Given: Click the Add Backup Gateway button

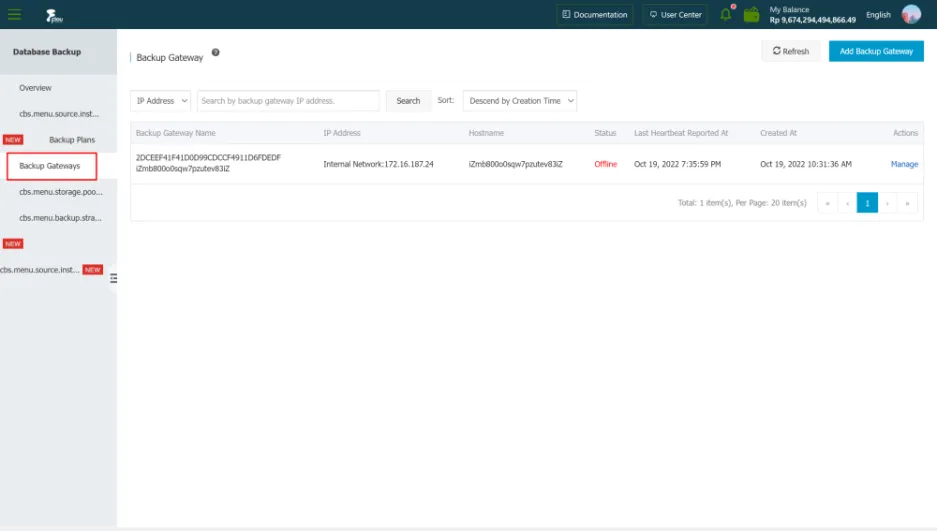Looking at the screenshot, I should (x=876, y=51).
